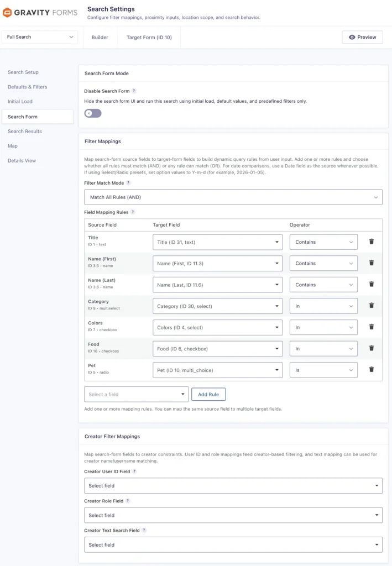Open the Colors operator In dropdown
The height and width of the screenshot is (566, 392).
pyautogui.click(x=324, y=327)
